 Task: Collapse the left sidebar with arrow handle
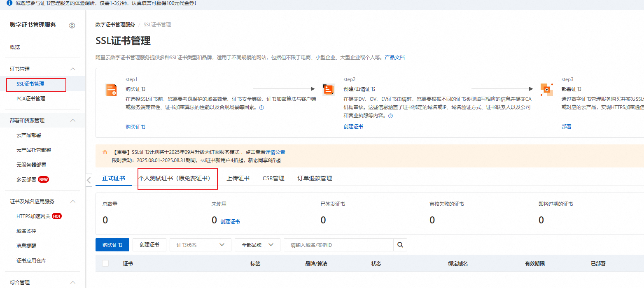coord(89,180)
